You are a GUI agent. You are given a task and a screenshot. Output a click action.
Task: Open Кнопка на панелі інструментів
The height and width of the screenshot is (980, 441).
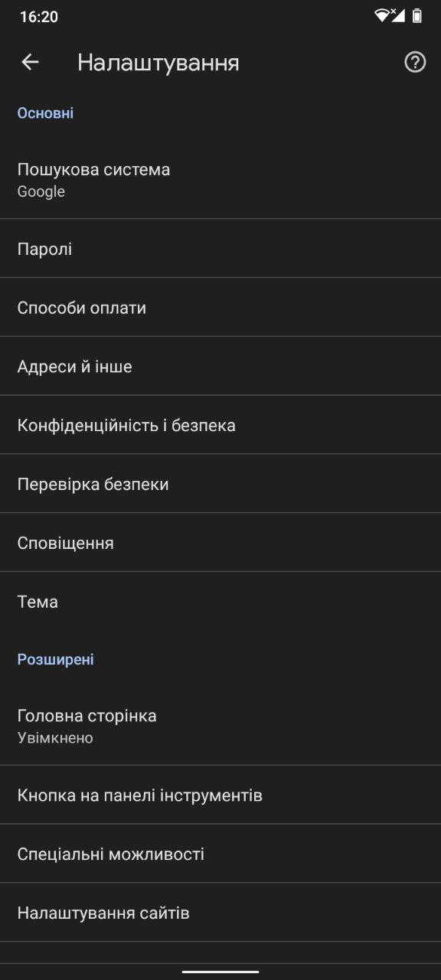[x=220, y=795]
